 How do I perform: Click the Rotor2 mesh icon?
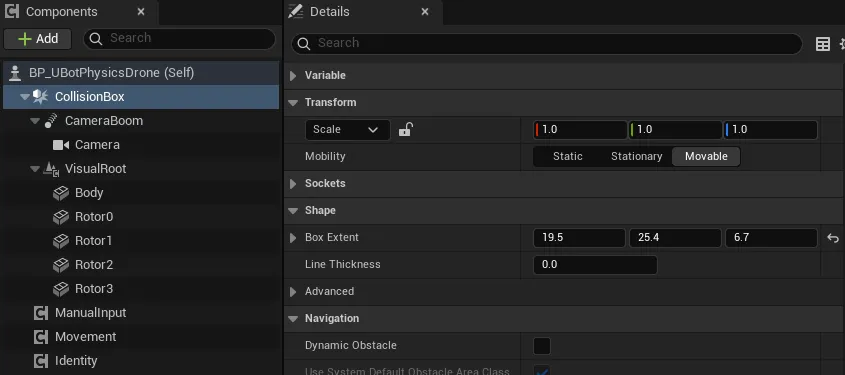[61, 265]
